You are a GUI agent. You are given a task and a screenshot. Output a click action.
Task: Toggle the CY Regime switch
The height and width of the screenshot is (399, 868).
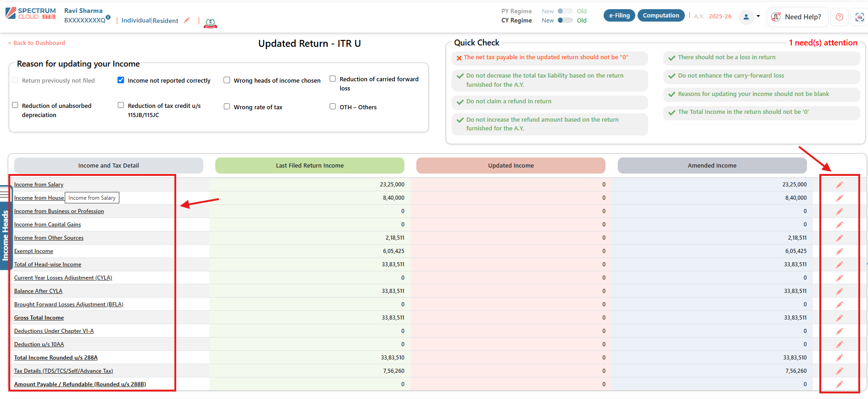point(565,20)
